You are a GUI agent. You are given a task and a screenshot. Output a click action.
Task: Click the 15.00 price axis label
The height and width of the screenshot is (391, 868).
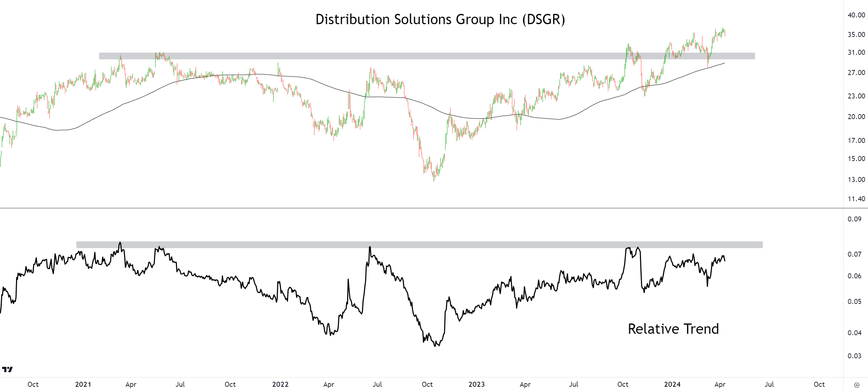point(856,159)
